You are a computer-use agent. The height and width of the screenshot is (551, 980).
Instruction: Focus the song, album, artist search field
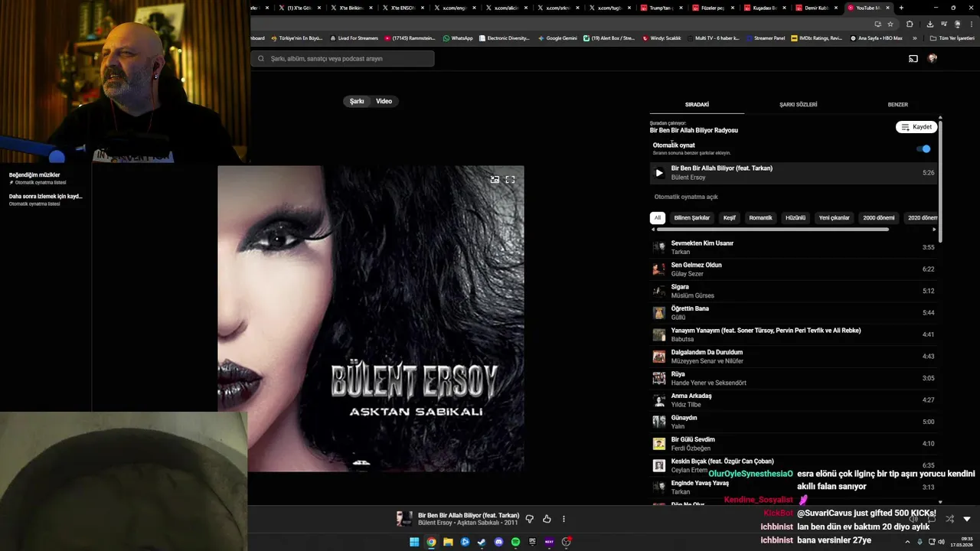[x=342, y=58]
